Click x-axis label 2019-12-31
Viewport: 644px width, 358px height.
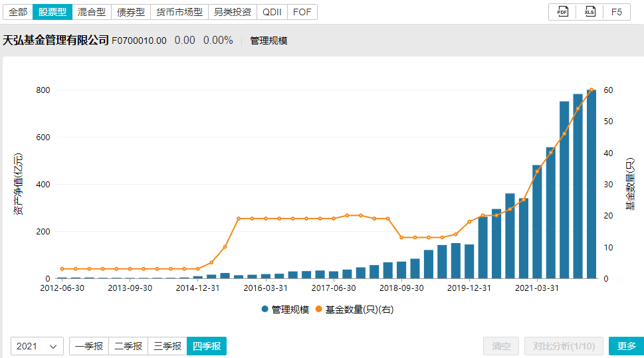469,288
